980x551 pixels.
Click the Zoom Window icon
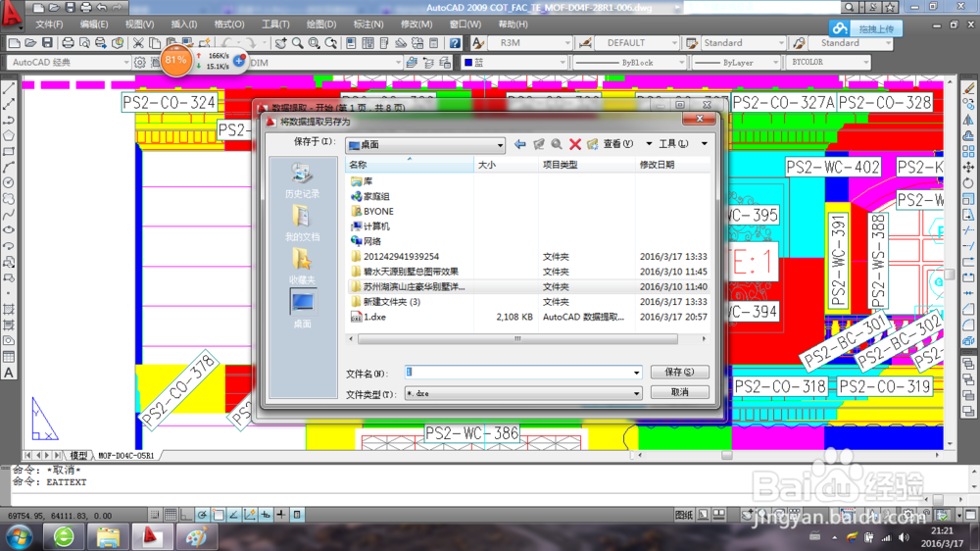(314, 43)
